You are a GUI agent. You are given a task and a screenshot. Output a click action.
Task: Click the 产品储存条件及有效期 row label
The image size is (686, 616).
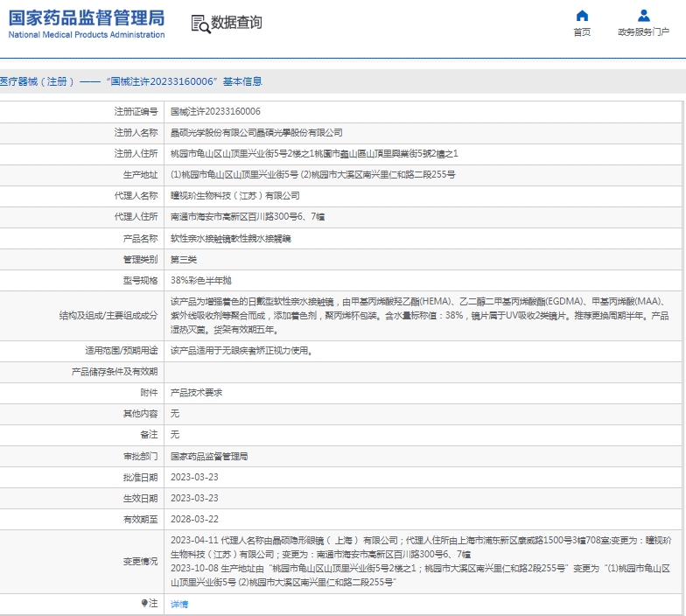click(115, 371)
